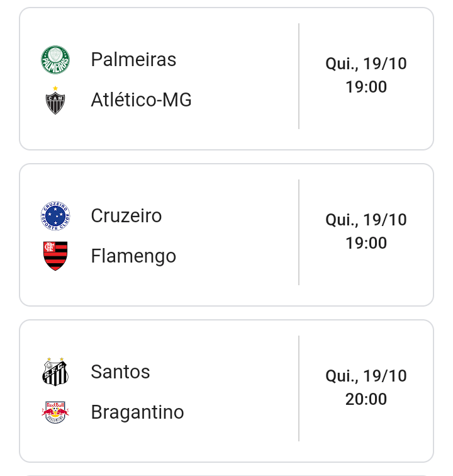The height and width of the screenshot is (476, 453).
Task: Select the Flamengo team name
Action: [133, 256]
